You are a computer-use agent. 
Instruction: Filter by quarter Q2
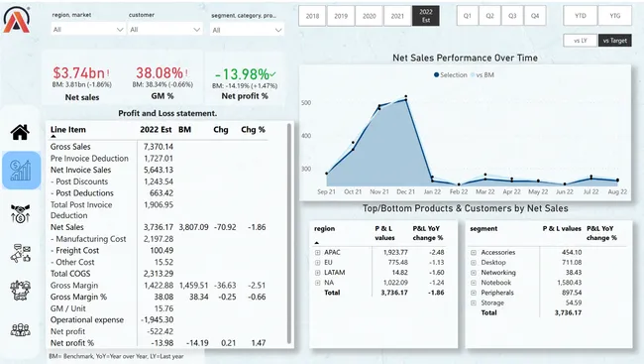click(x=489, y=16)
